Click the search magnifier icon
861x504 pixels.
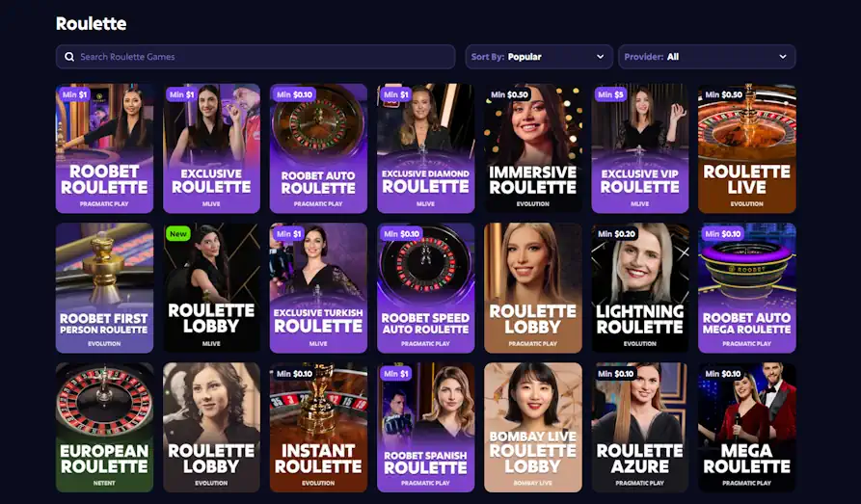tap(69, 57)
